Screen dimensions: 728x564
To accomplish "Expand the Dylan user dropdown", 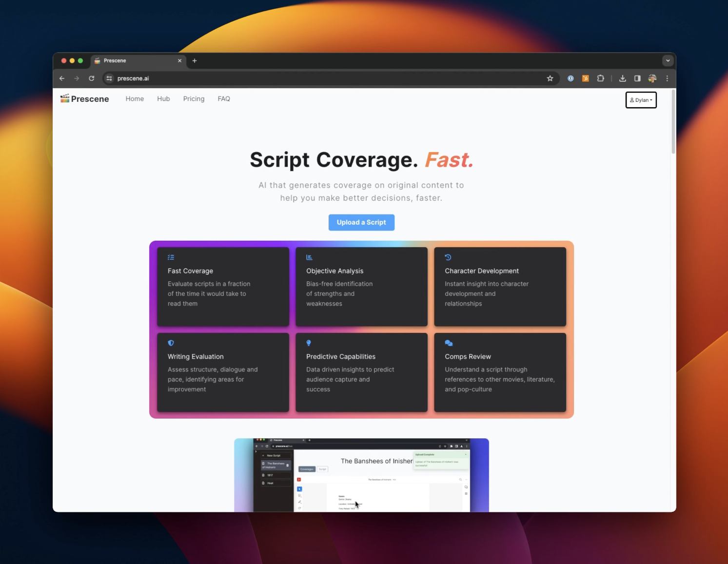I will pos(641,100).
